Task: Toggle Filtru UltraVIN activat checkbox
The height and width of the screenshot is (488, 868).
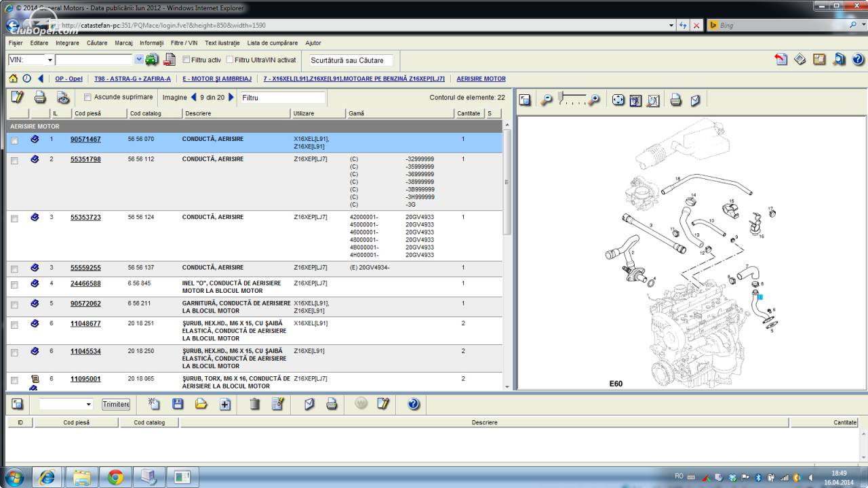Action: [230, 60]
